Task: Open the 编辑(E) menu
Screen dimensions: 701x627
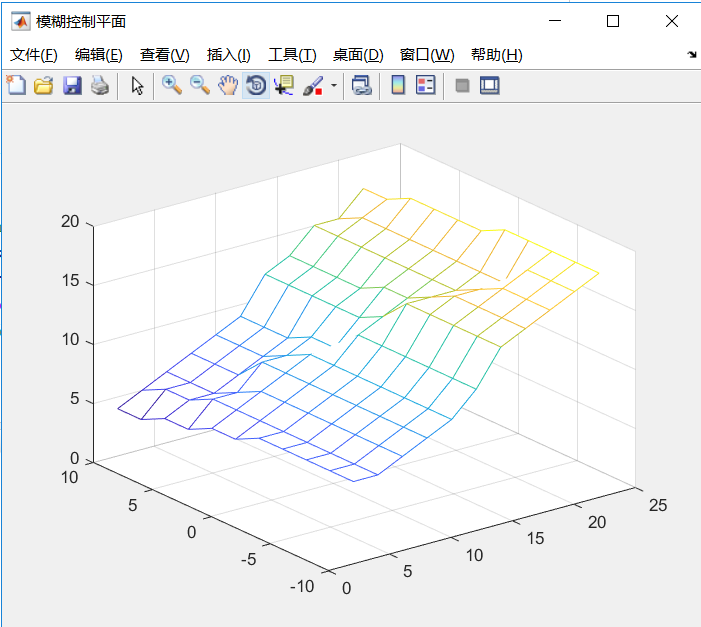Action: (99, 55)
